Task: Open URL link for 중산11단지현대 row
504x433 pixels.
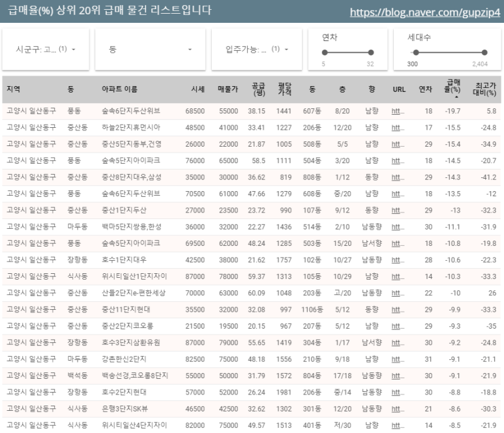Action: pyautogui.click(x=398, y=310)
